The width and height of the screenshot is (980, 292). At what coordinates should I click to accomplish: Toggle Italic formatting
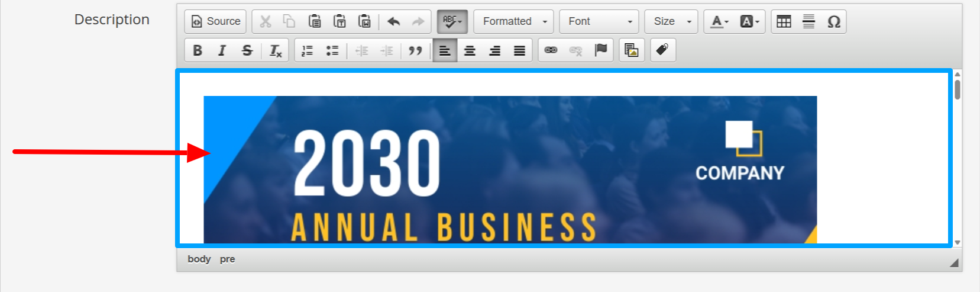tap(222, 50)
